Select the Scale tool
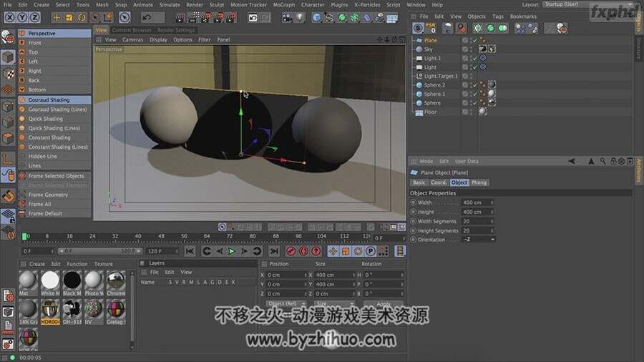 (69, 18)
